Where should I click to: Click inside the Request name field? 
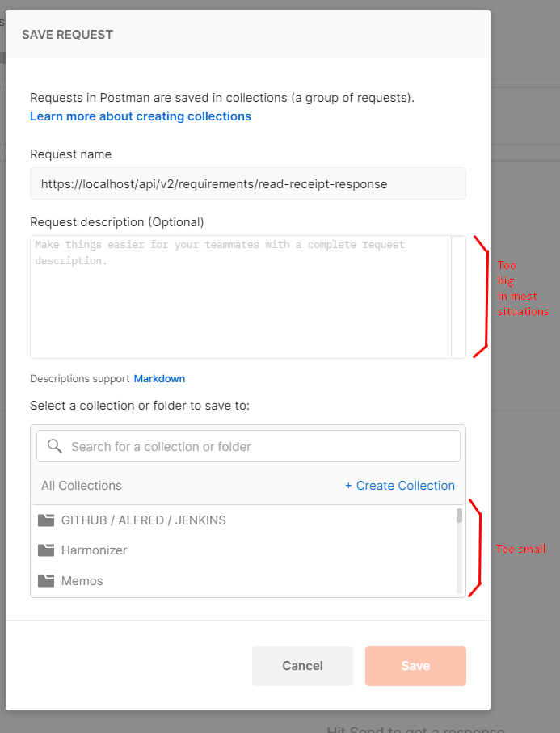tap(247, 183)
